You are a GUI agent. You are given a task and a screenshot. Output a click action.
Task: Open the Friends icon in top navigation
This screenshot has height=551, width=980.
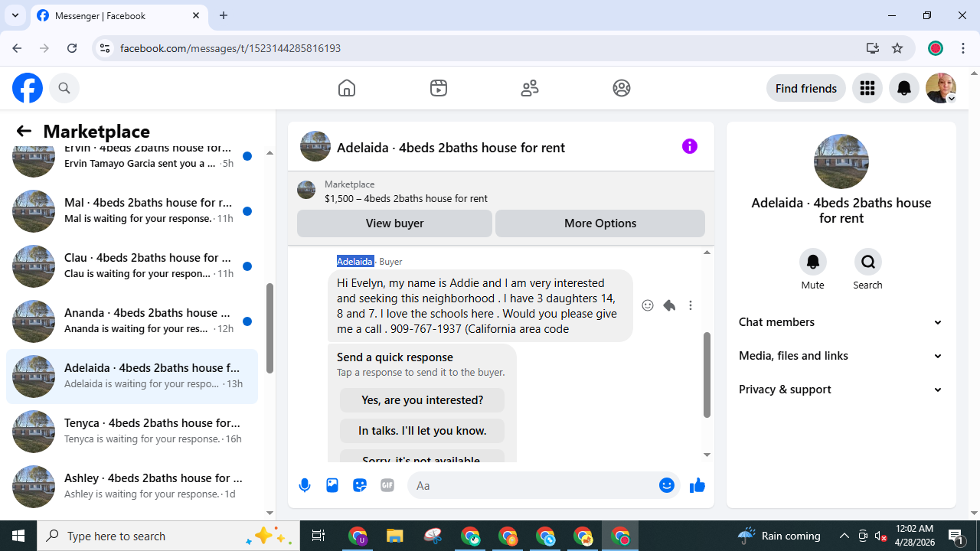coord(530,88)
